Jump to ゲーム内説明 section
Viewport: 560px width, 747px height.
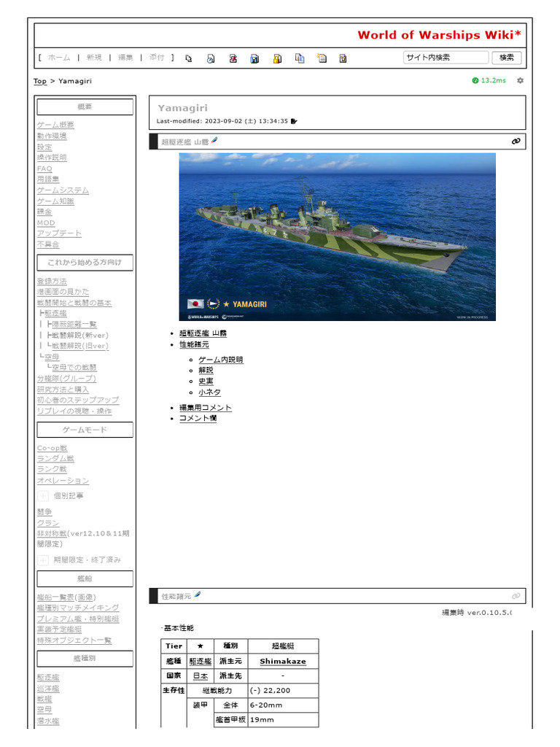point(220,360)
